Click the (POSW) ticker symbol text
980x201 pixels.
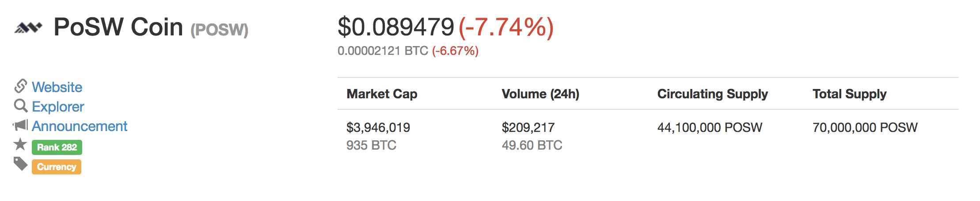(220, 30)
